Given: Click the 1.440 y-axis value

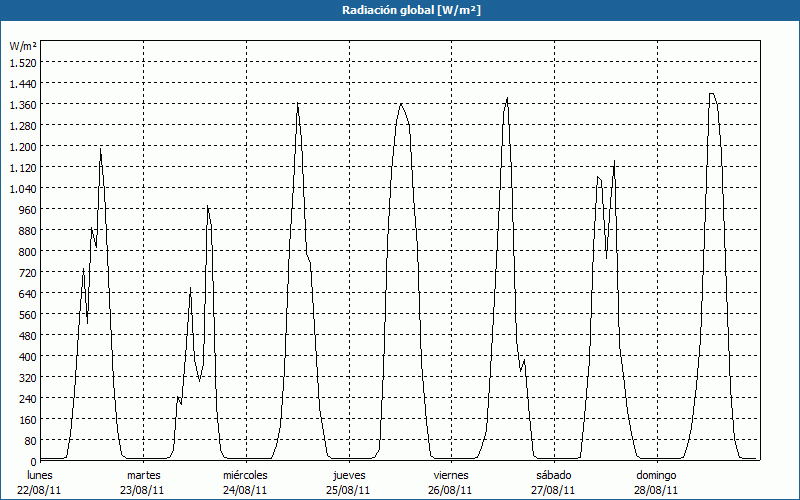Looking at the screenshot, I should pos(23,83).
